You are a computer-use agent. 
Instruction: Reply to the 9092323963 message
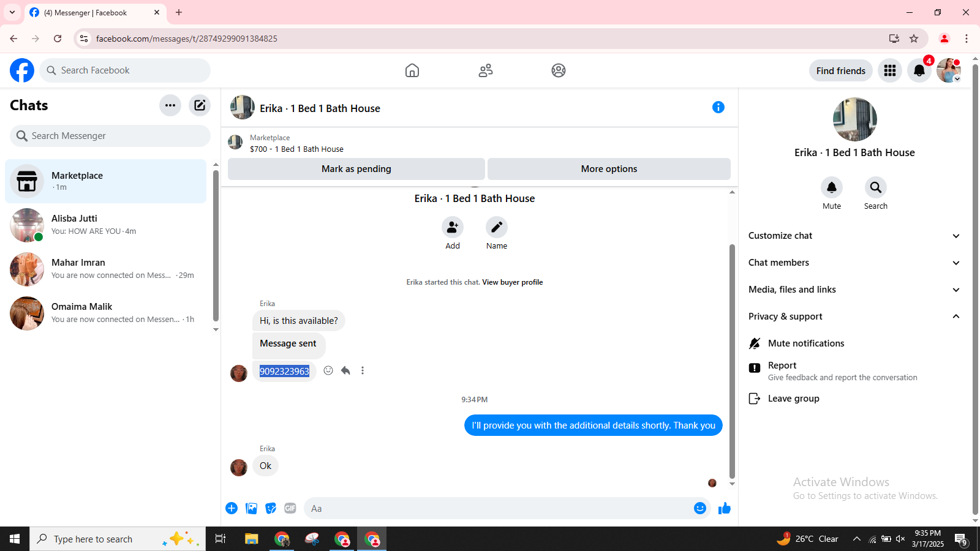click(x=345, y=370)
